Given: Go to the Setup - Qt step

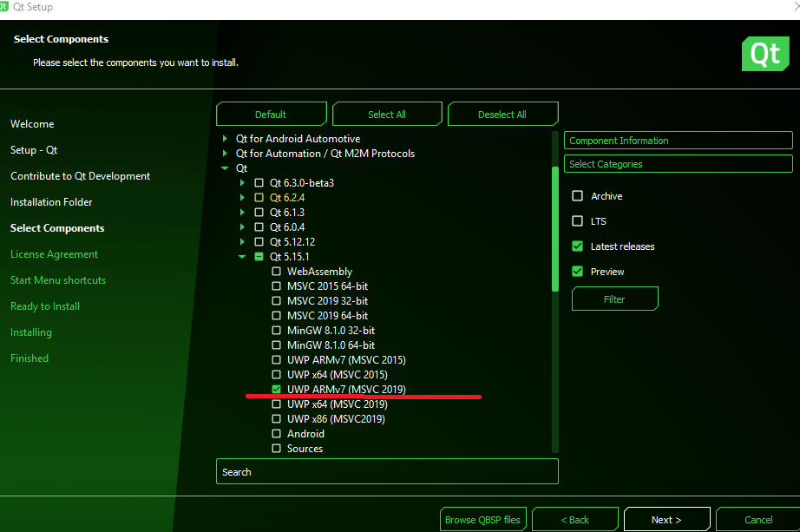Looking at the screenshot, I should [34, 150].
